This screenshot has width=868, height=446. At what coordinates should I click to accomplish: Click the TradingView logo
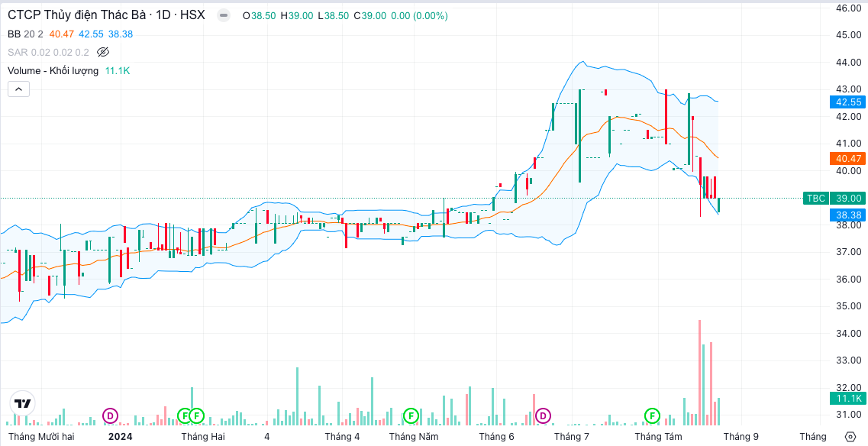pos(23,403)
